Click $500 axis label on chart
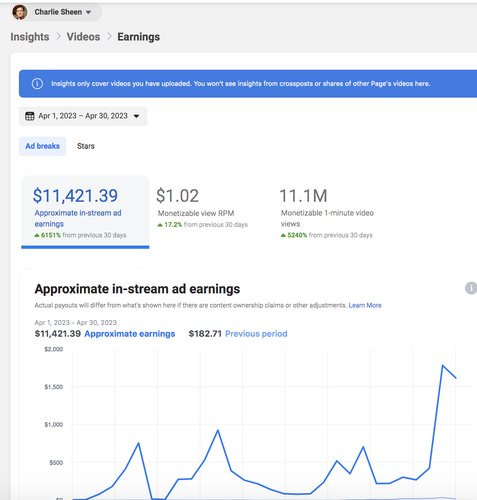477x500 pixels. click(x=56, y=463)
